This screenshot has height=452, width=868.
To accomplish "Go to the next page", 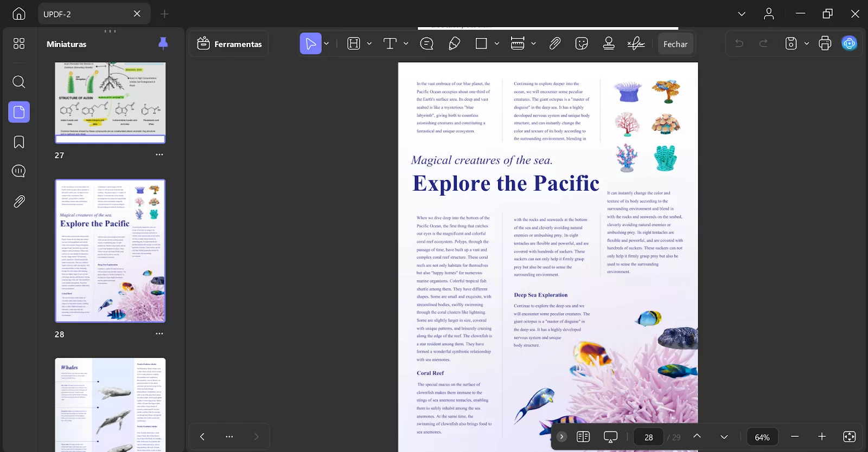I will pos(724,437).
